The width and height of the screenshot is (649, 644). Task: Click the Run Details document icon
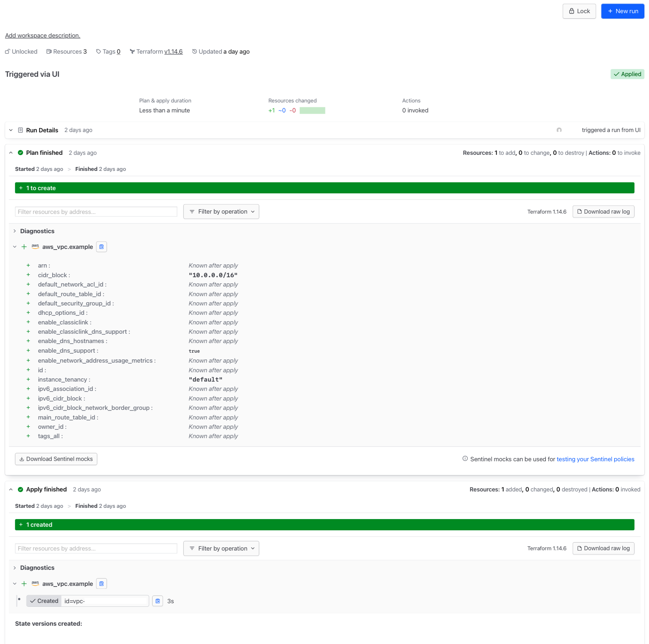[20, 130]
